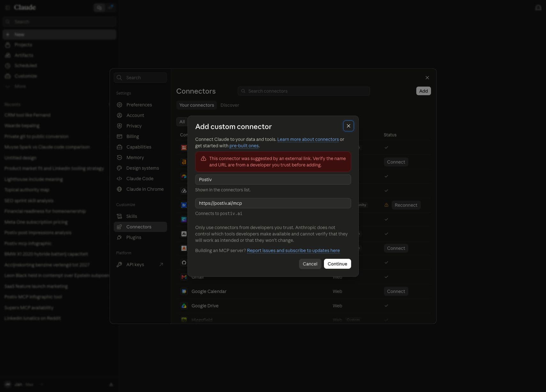Viewport: 546px width, 392px height.
Task: Click the URL field with https://postiv.ai/mcp
Action: click(273, 203)
